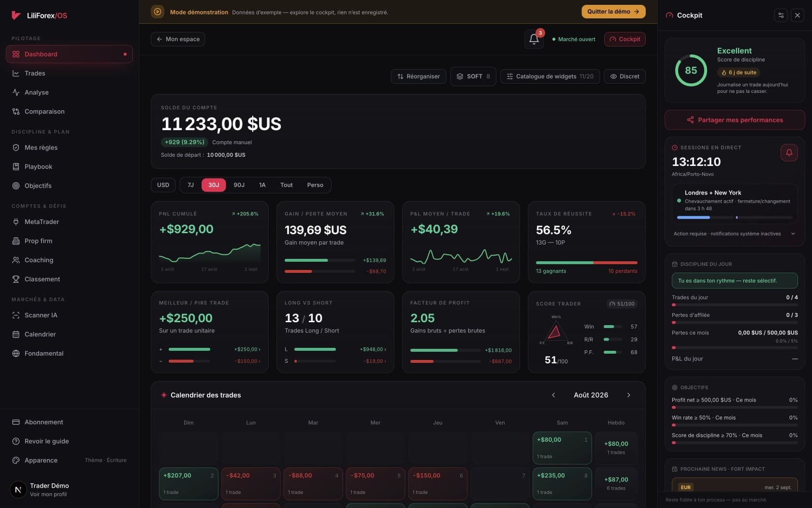
Task: Select the 7J period tab
Action: [190, 185]
